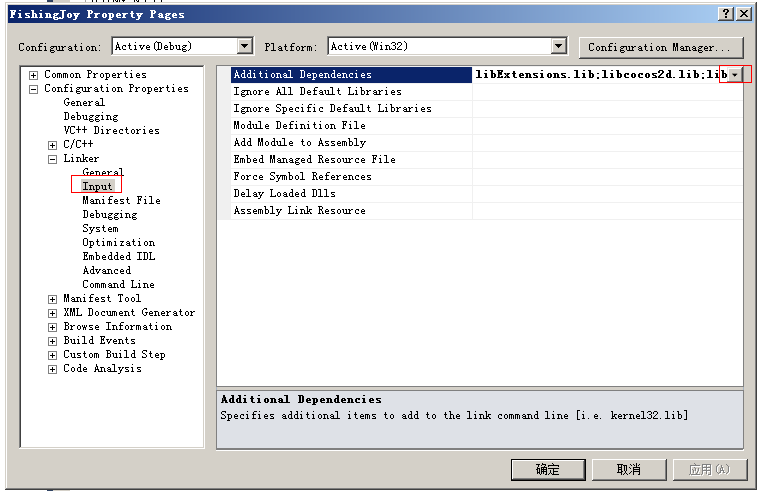Select the Custom Build Step label
This screenshot has width=760, height=491.
pyautogui.click(x=114, y=355)
